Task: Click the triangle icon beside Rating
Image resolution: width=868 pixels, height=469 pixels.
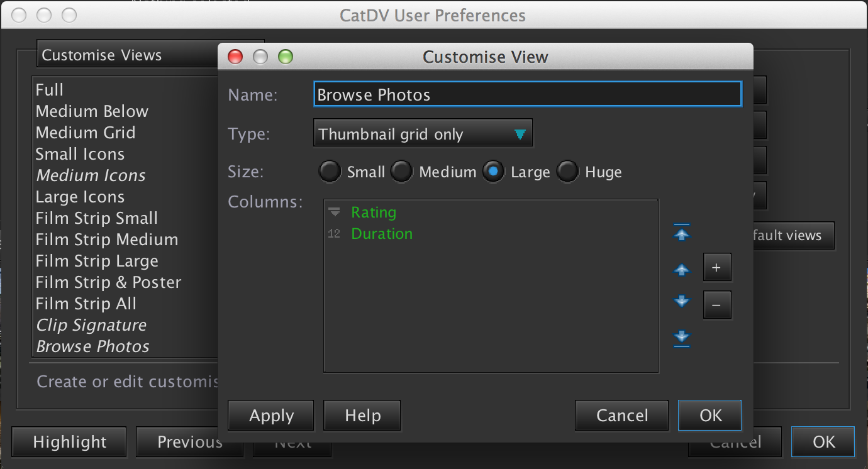Action: [334, 212]
